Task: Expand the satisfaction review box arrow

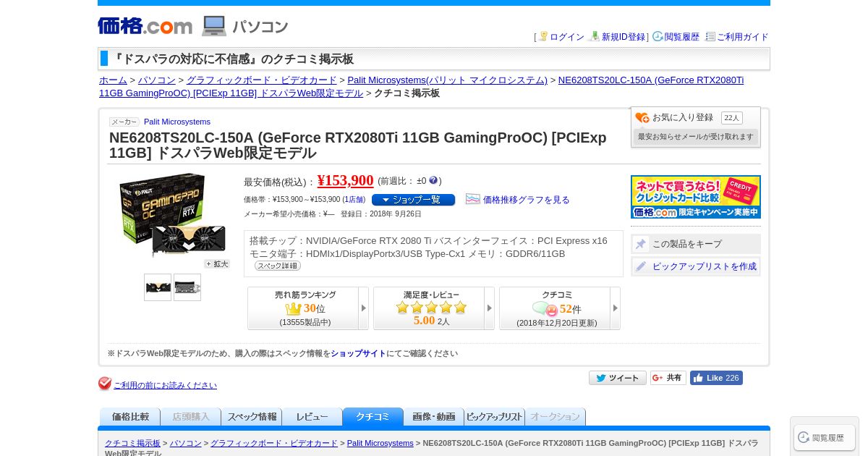Action: pyautogui.click(x=489, y=308)
